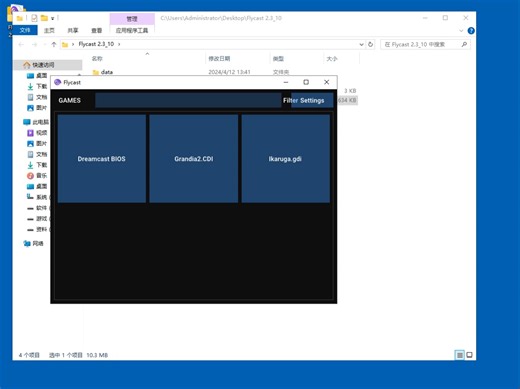Image resolution: width=520 pixels, height=389 pixels.
Task: Open 音乐 under 此电脑
Action: pos(42,175)
